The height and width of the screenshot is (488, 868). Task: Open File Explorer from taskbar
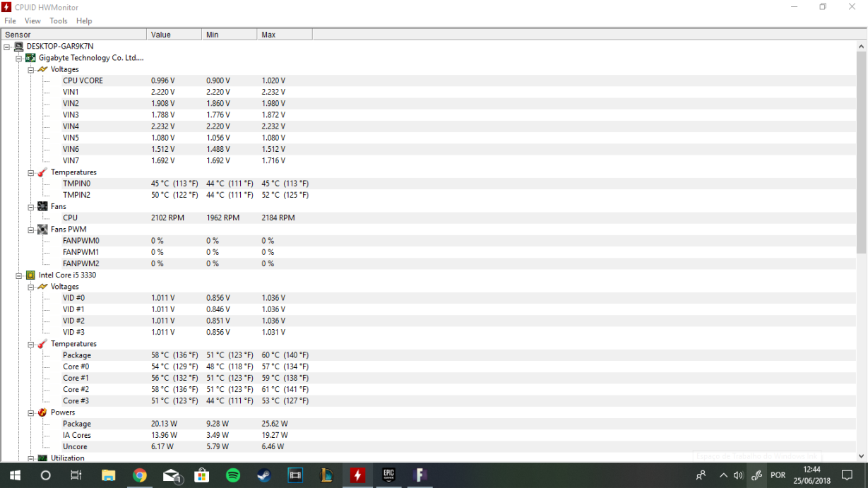[109, 475]
